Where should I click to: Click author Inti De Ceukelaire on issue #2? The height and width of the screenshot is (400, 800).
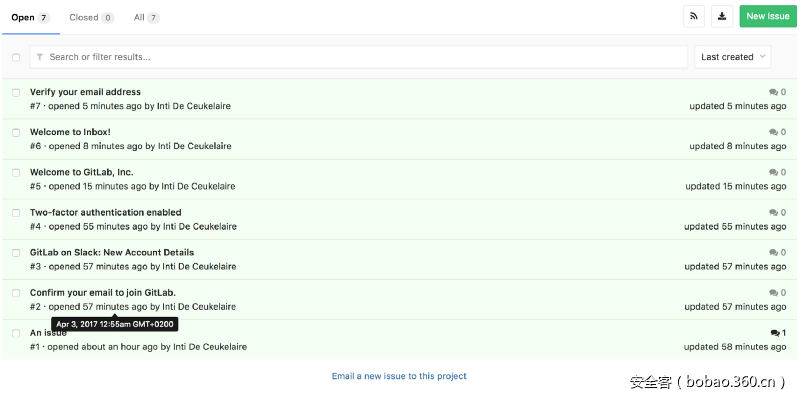click(x=199, y=307)
